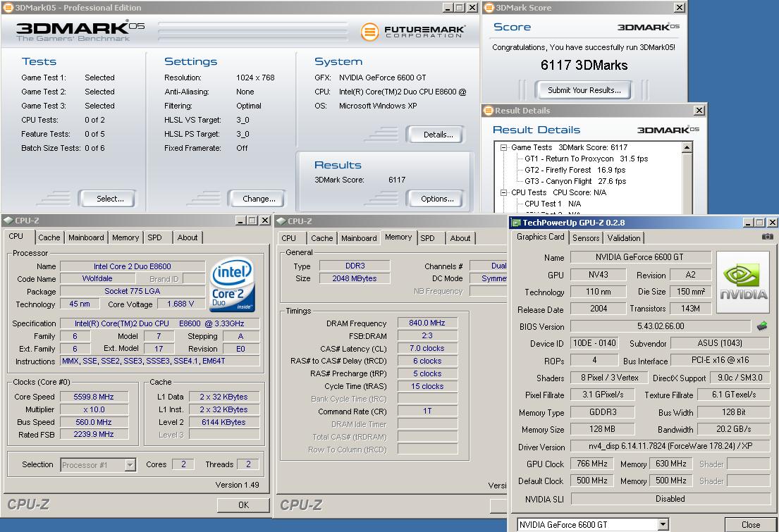Click the NVIDIA logo in GPU-Z
The width and height of the screenshot is (779, 532).
pos(743,282)
